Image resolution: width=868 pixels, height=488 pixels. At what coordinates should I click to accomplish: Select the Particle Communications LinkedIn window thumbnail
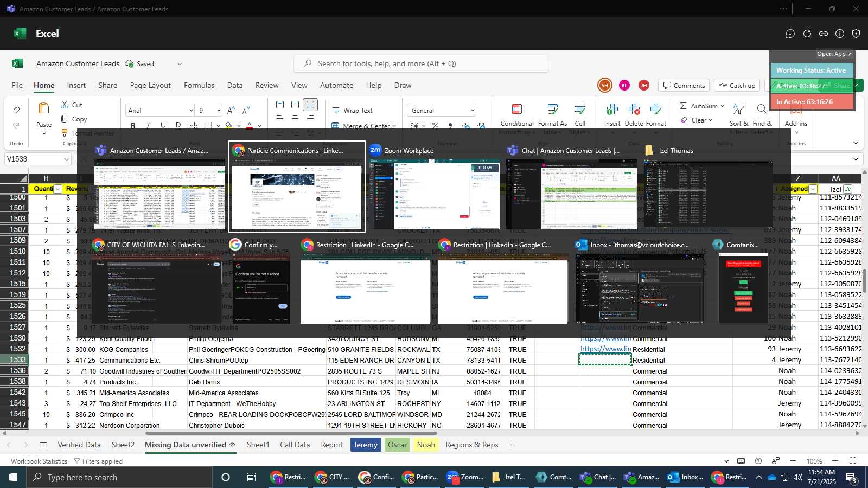[x=297, y=186]
